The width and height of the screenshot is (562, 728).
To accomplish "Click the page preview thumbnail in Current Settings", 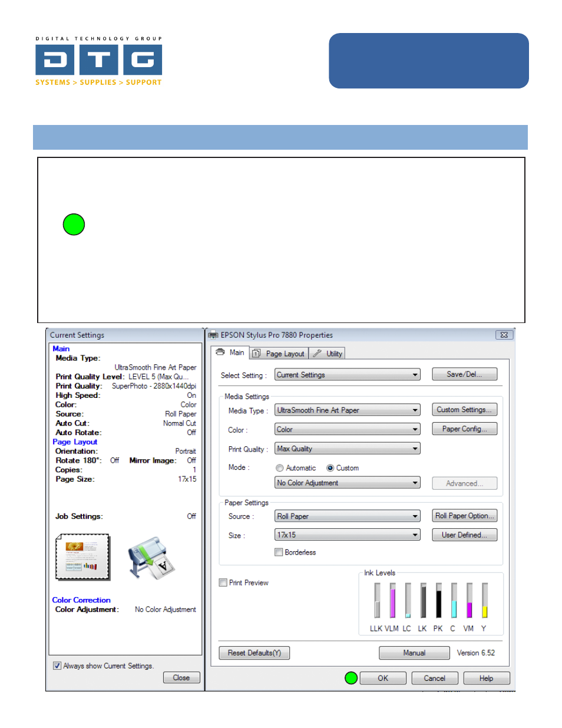I will 82,557.
